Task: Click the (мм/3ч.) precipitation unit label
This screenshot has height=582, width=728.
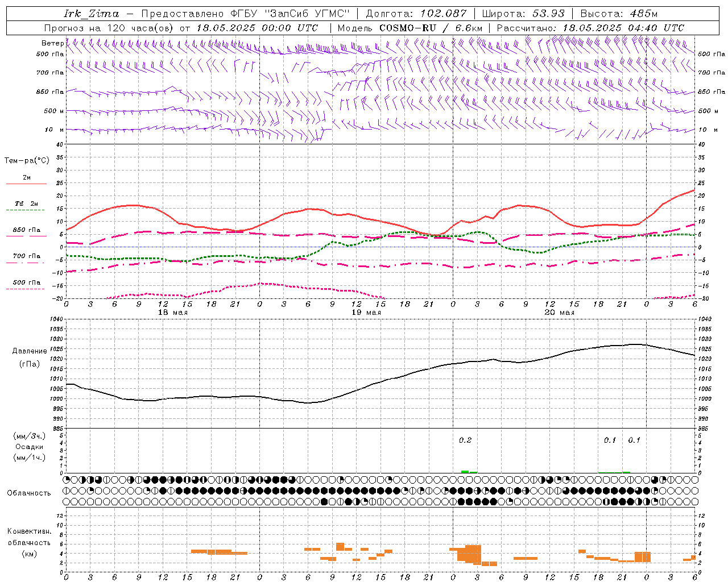Action: point(30,436)
